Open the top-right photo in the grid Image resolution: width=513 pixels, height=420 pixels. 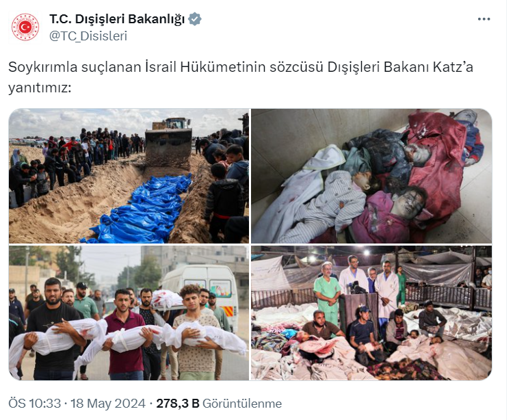[371, 176]
